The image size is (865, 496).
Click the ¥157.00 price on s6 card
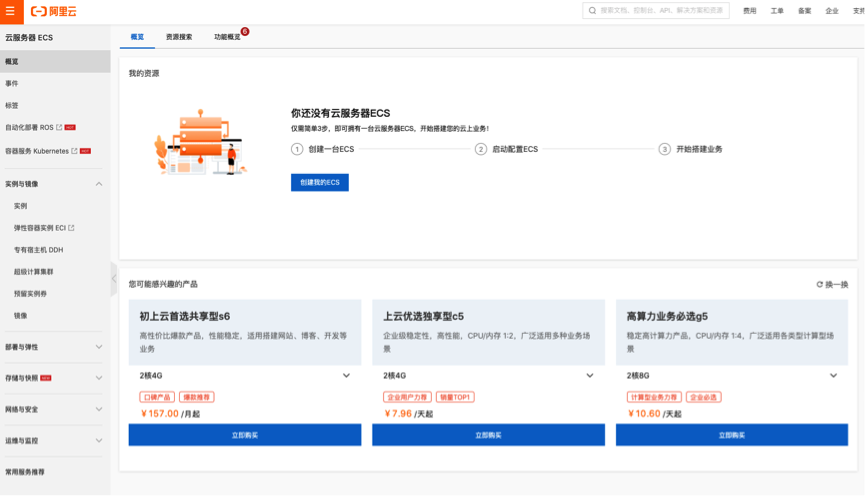coord(160,414)
